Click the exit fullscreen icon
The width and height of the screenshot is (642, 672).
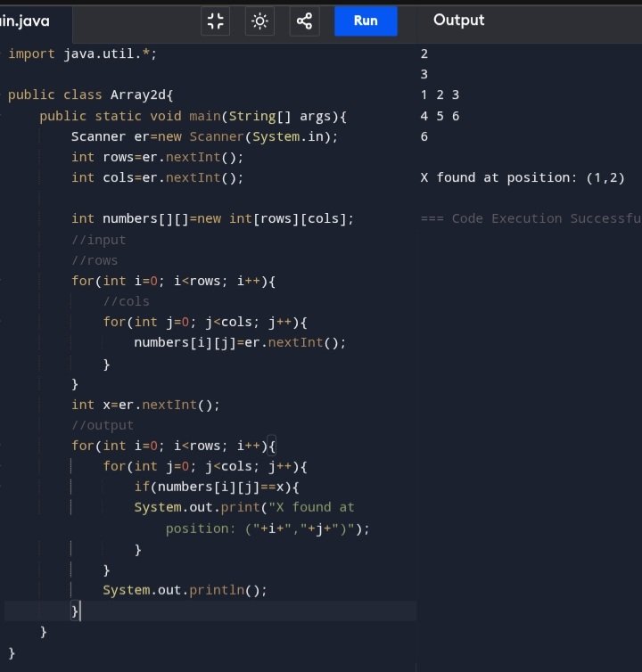pyautogui.click(x=215, y=21)
